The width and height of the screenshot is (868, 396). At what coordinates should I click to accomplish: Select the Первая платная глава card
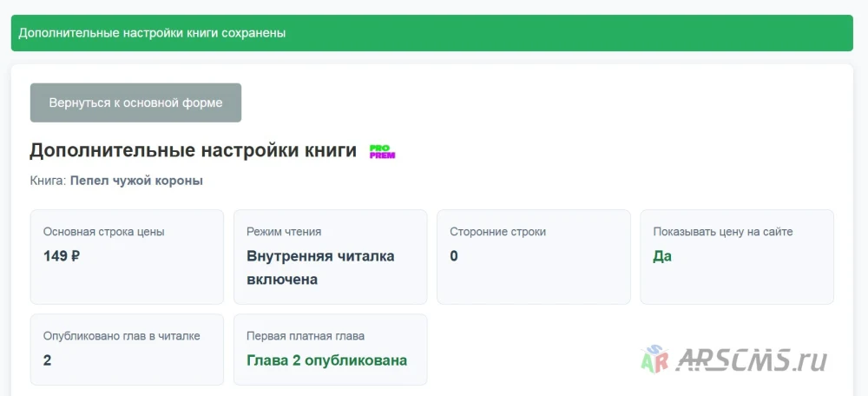click(331, 349)
